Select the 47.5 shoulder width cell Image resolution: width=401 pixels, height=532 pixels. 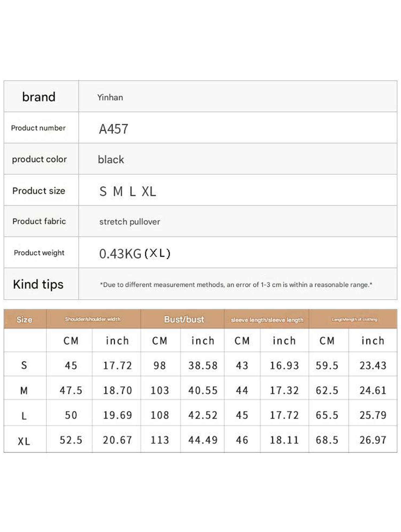coord(71,390)
